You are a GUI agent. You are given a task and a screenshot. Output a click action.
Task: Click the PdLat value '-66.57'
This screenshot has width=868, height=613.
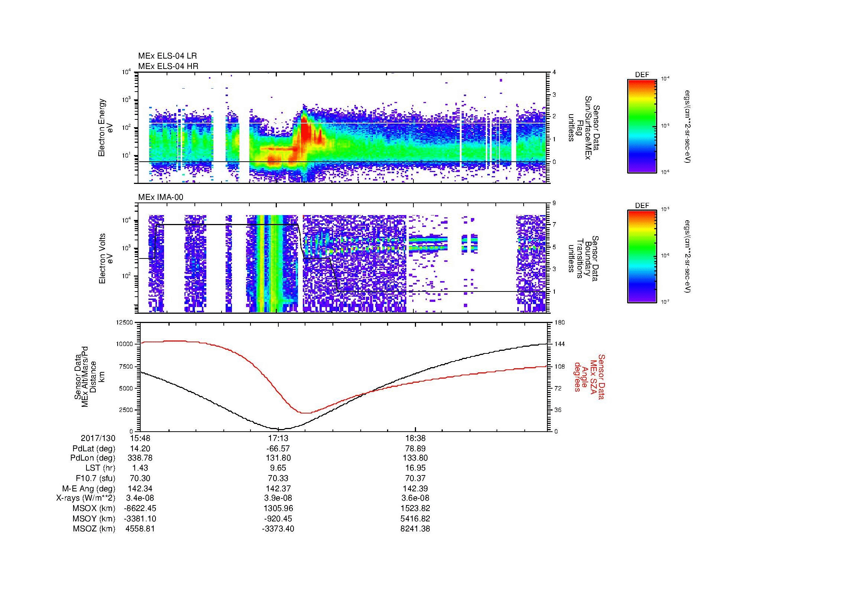coord(278,449)
